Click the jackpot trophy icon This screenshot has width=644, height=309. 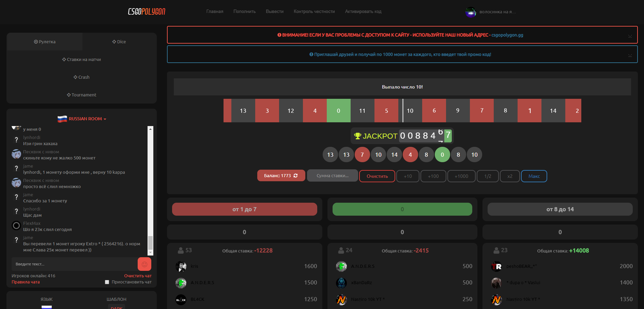(x=357, y=136)
